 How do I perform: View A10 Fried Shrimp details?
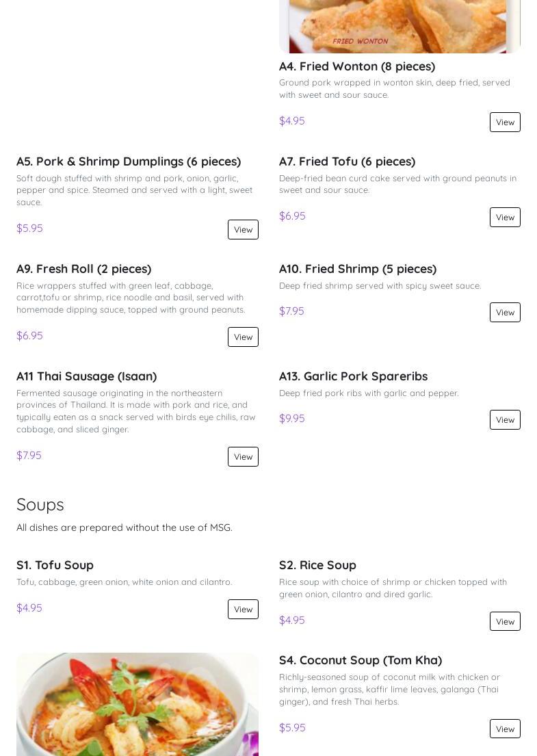[x=505, y=312]
